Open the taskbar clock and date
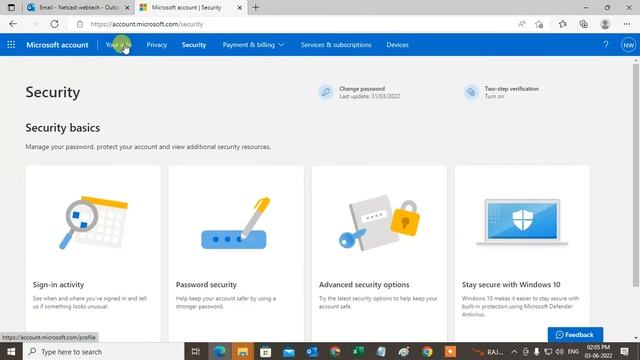 click(x=598, y=351)
